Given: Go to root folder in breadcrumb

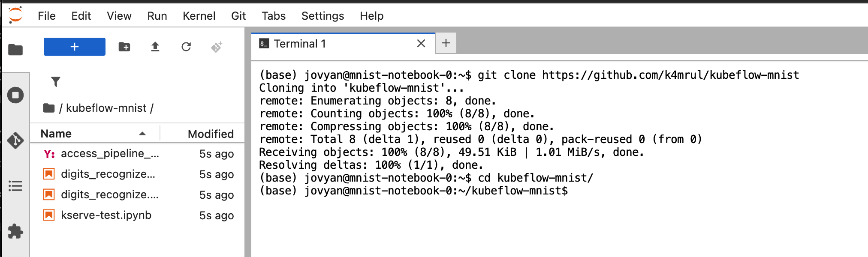Looking at the screenshot, I should (49, 108).
